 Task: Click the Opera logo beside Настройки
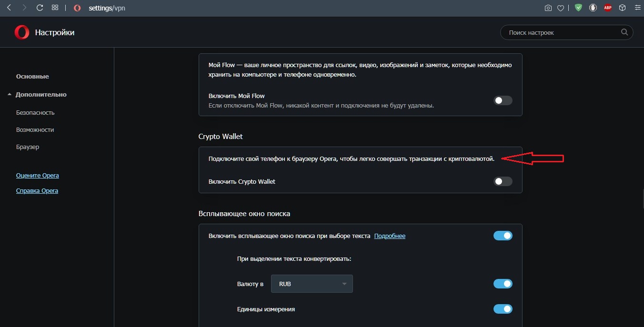click(x=22, y=32)
